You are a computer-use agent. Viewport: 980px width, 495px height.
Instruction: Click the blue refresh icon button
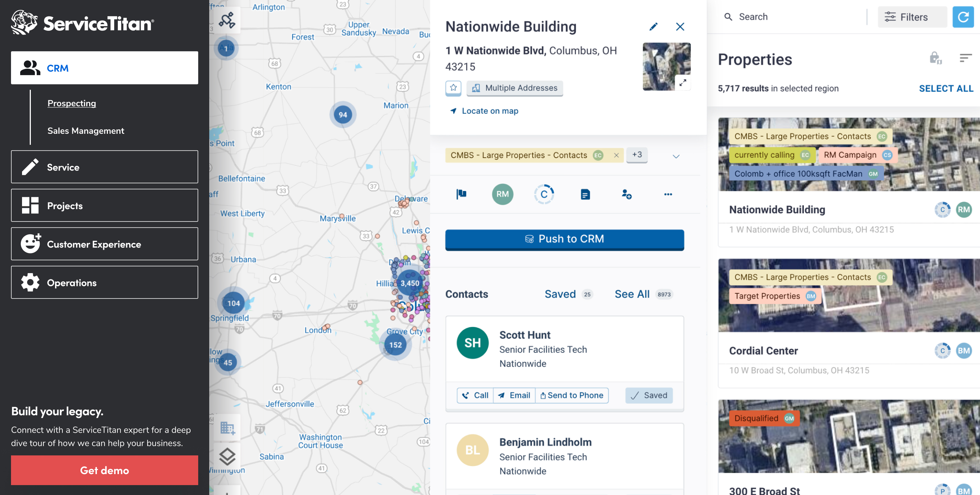point(962,17)
